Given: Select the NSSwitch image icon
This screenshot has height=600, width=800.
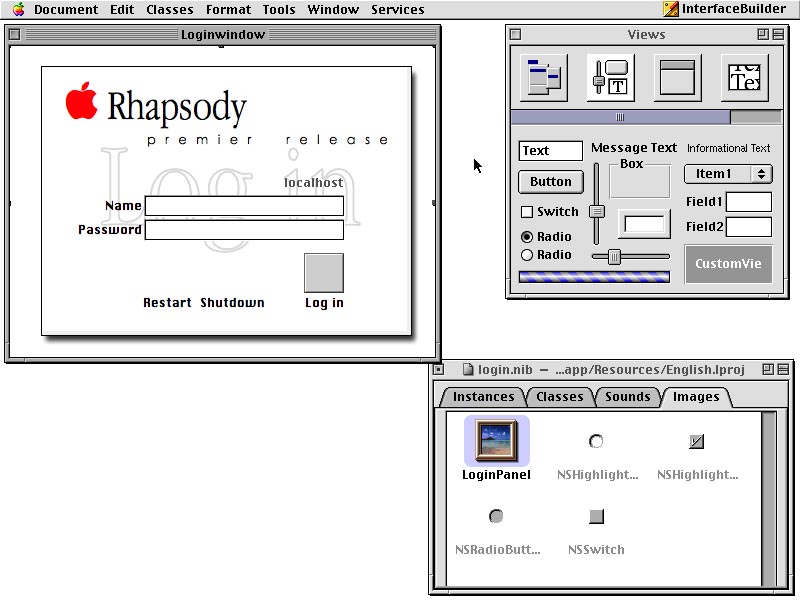Looking at the screenshot, I should coord(596,516).
